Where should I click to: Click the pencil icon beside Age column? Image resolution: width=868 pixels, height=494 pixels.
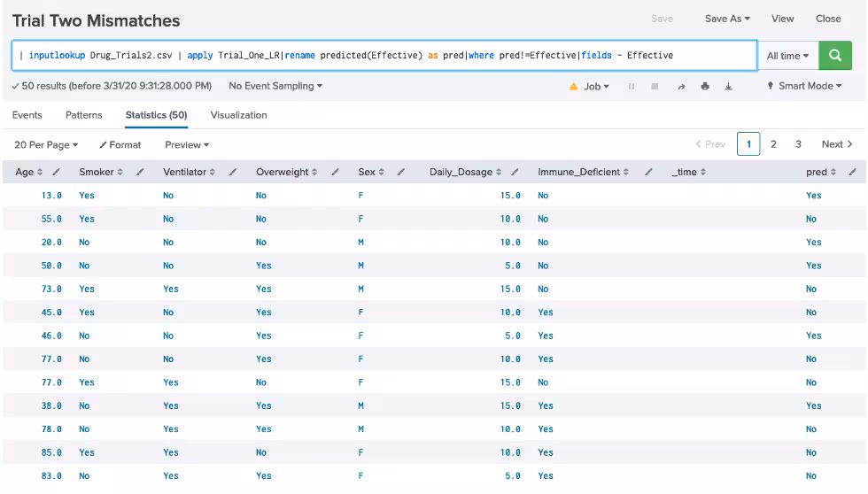point(57,172)
